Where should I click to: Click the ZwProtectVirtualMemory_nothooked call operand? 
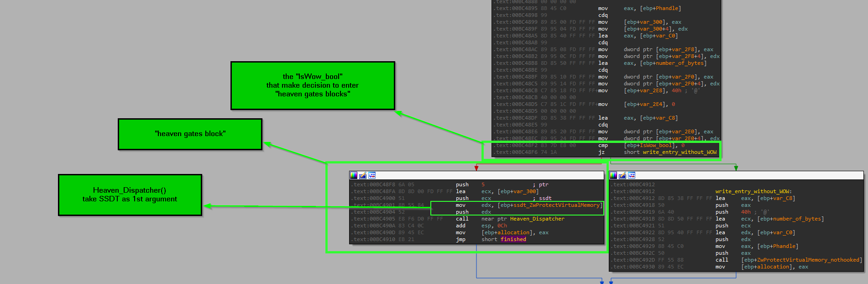(808, 260)
